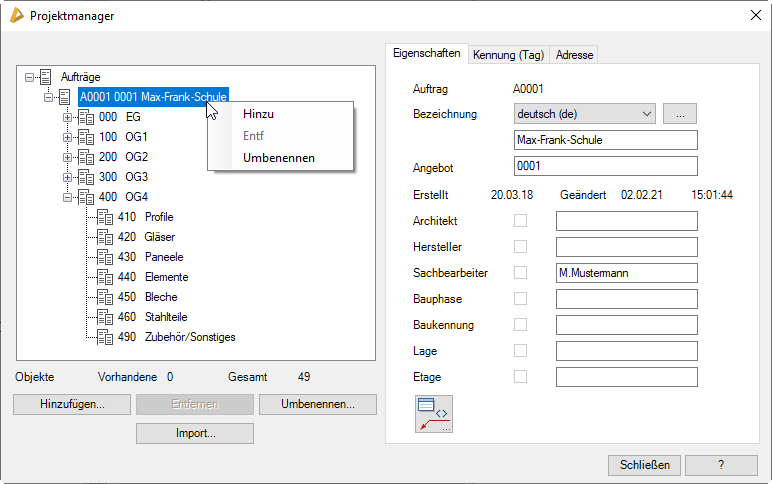The image size is (772, 484).
Task: Enable the Architekt checkbox
Action: pyautogui.click(x=520, y=221)
